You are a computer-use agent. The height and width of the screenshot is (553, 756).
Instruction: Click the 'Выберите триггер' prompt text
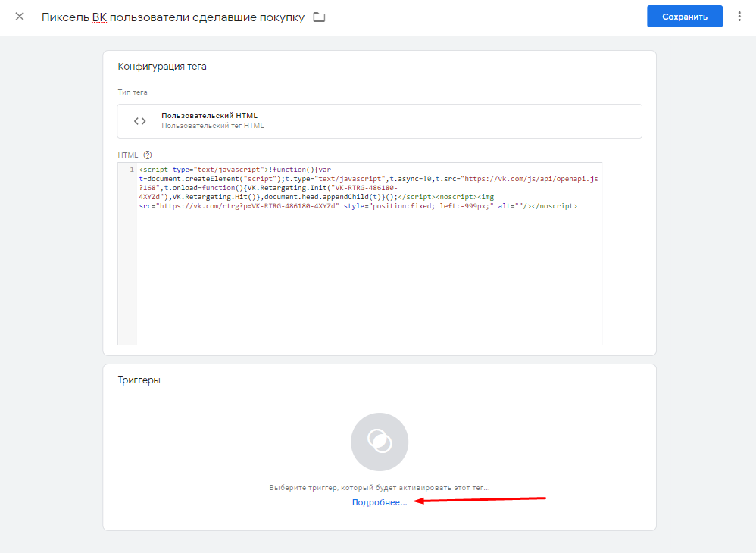(x=379, y=488)
